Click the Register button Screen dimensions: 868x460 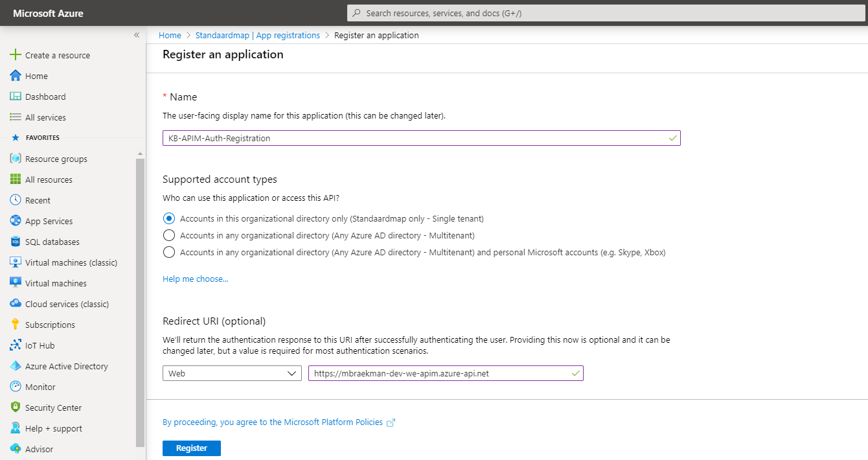click(191, 448)
